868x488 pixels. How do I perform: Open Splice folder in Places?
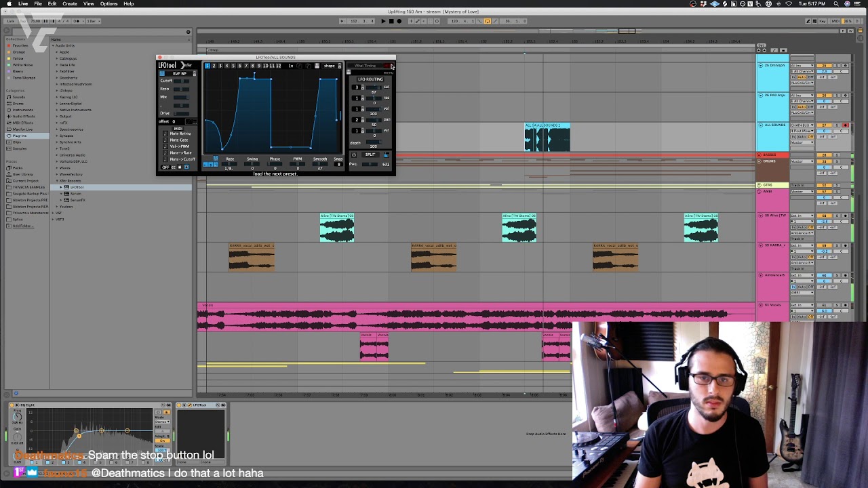point(18,219)
